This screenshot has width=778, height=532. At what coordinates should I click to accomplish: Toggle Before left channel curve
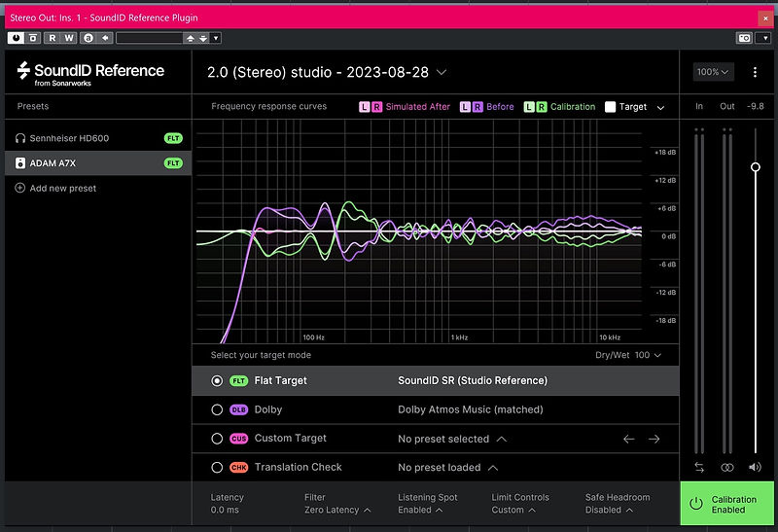tap(465, 107)
